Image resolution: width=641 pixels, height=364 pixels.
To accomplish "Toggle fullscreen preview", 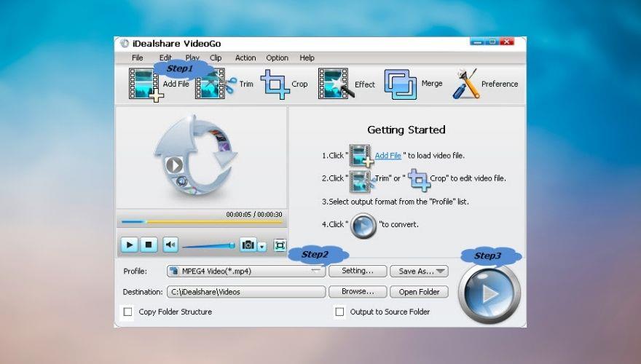I will click(280, 245).
